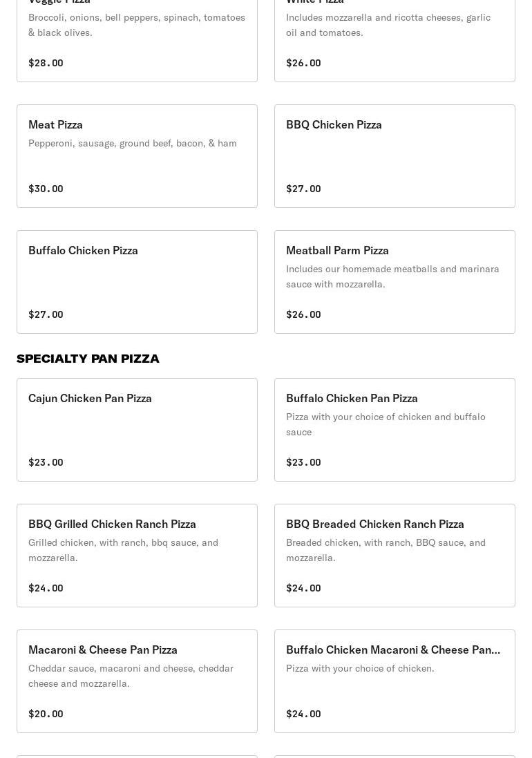Click the $28.00 price label
532x758 pixels.
tap(46, 63)
